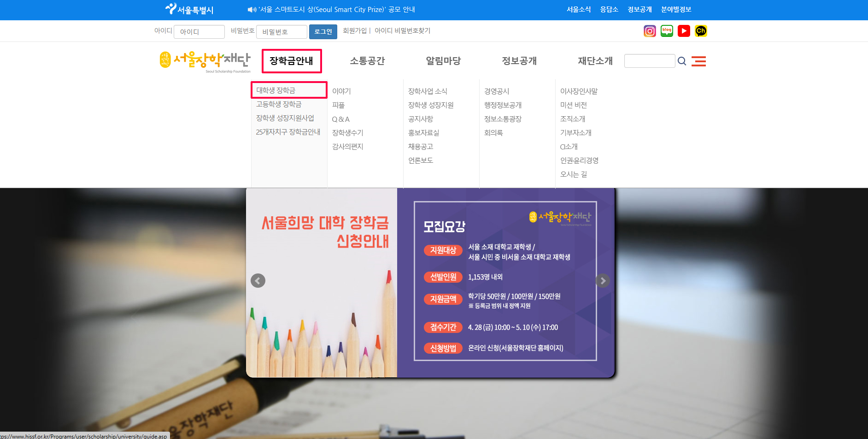Viewport: 868px width, 439px height.
Task: Open 정보소통광장 submenu item
Action: [x=503, y=119]
